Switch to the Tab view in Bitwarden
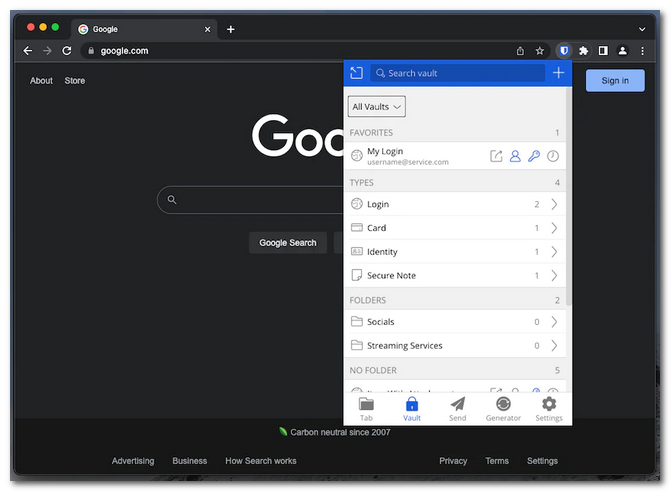The height and width of the screenshot is (492, 671). tap(366, 409)
